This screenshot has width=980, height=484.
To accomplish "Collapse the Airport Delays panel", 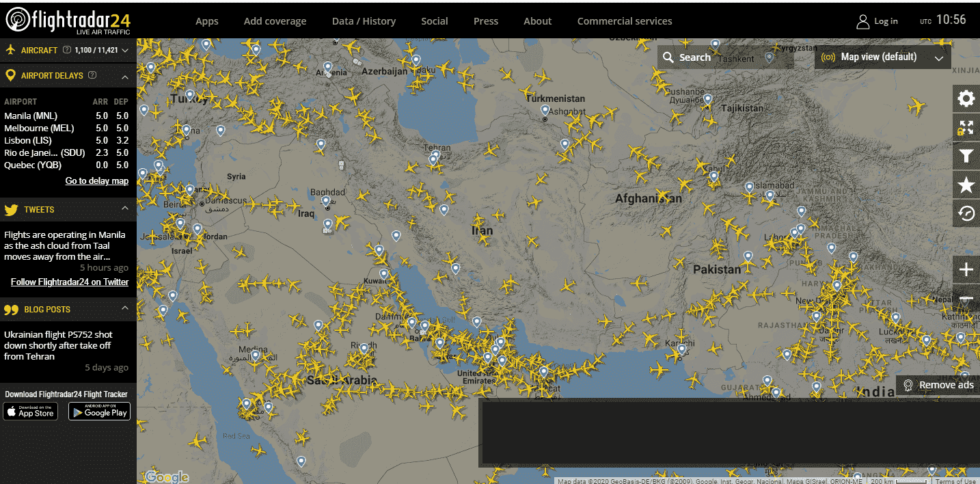I will (x=124, y=76).
